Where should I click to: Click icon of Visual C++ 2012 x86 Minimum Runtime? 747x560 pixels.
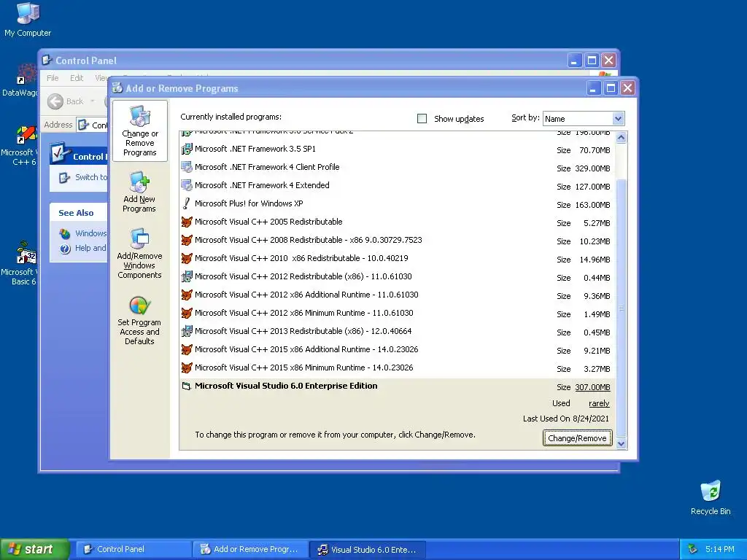(187, 313)
